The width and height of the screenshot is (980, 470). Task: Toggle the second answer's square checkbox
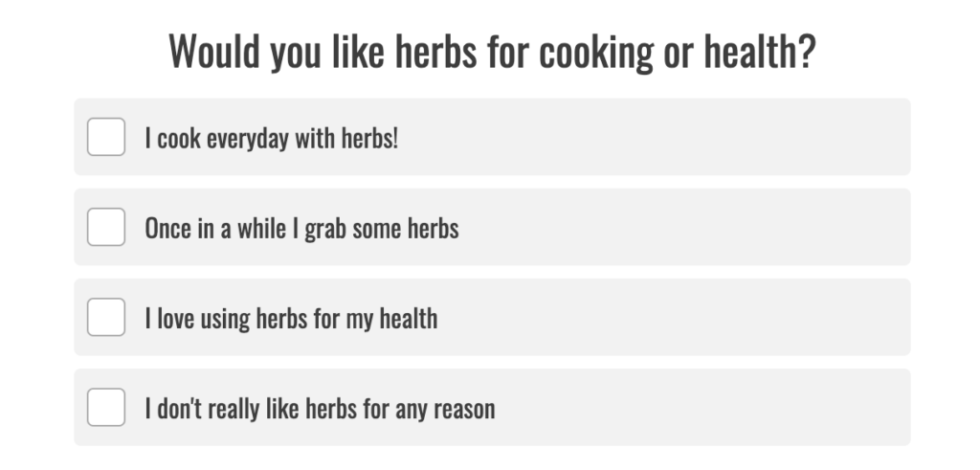point(106,227)
